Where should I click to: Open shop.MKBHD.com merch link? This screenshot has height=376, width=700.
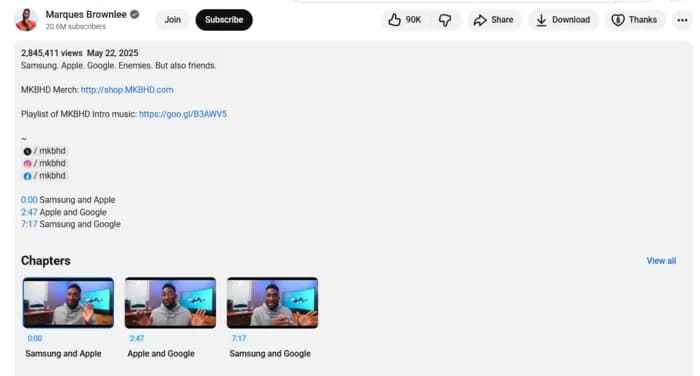tap(127, 90)
